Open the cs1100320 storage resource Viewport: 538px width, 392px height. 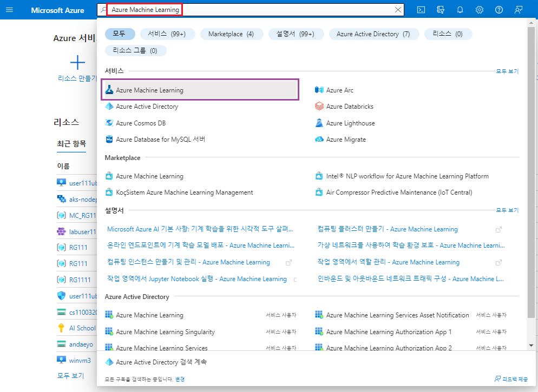[x=77, y=312]
